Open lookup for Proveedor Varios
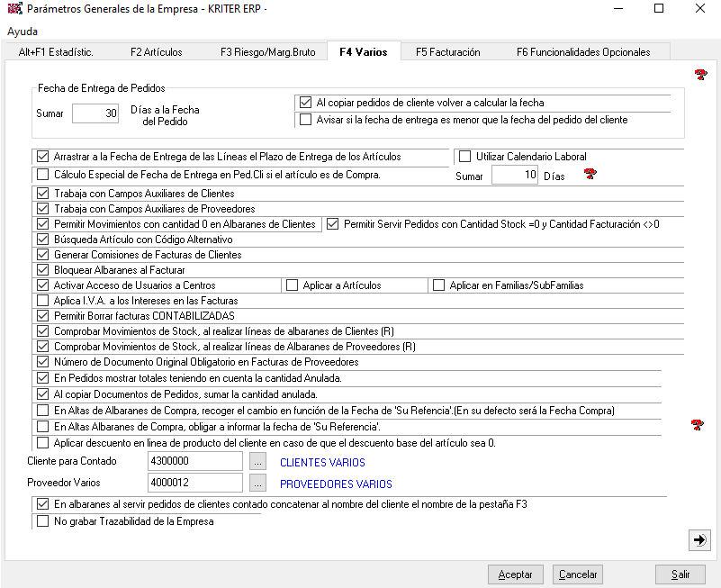Image resolution: width=721 pixels, height=588 pixels. 257,483
